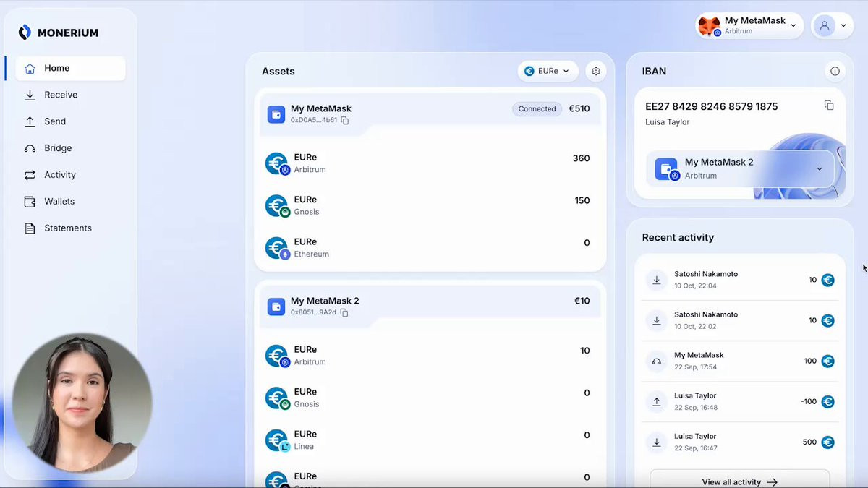Click send icon of 16:48 transaction
868x488 pixels.
[x=657, y=401]
